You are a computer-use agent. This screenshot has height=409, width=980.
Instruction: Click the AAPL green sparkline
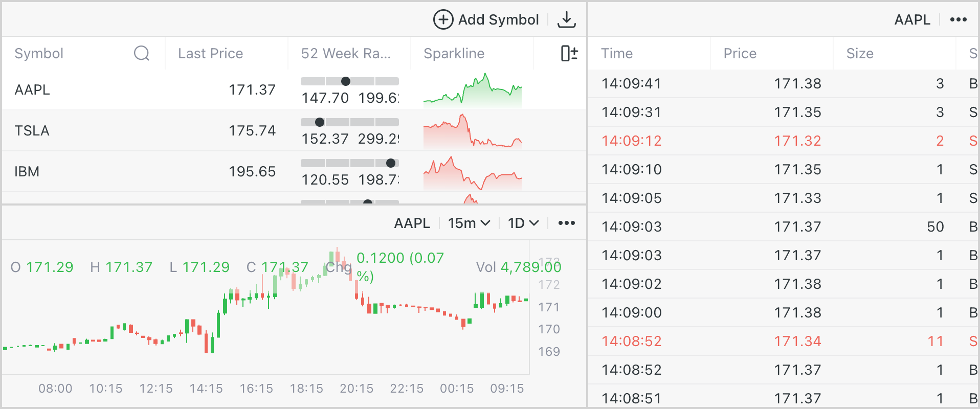[473, 90]
